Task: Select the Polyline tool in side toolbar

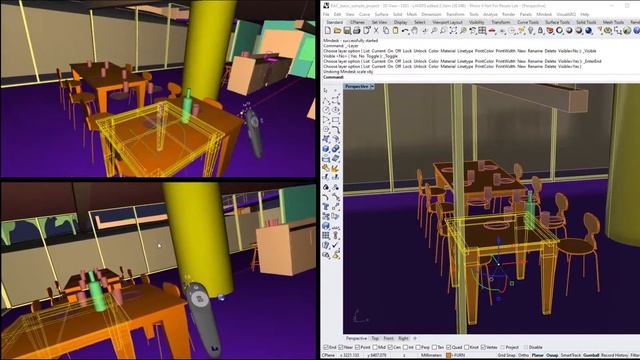Action: (326, 100)
